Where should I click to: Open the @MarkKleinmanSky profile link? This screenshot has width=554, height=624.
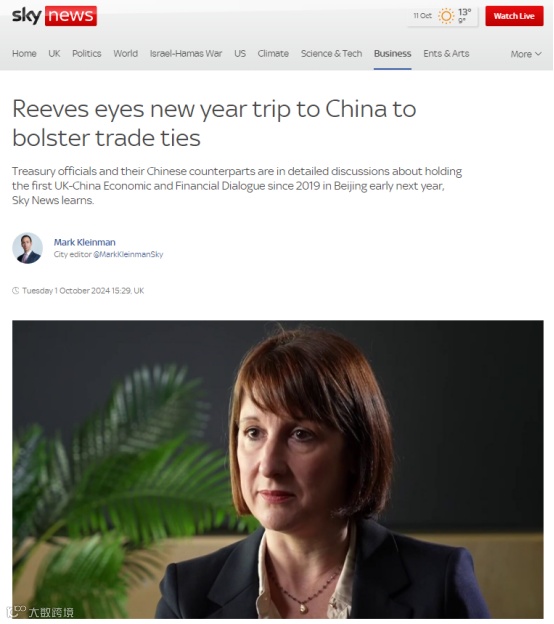[x=128, y=254]
